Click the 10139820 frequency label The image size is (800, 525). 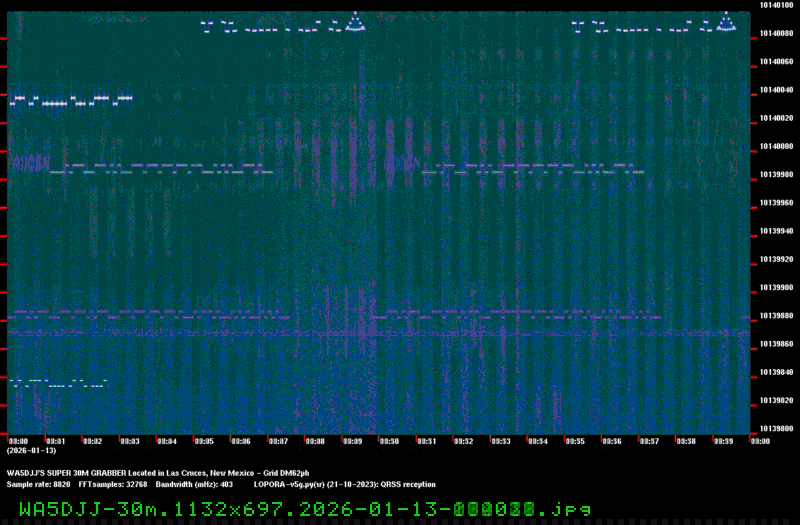[777, 401]
